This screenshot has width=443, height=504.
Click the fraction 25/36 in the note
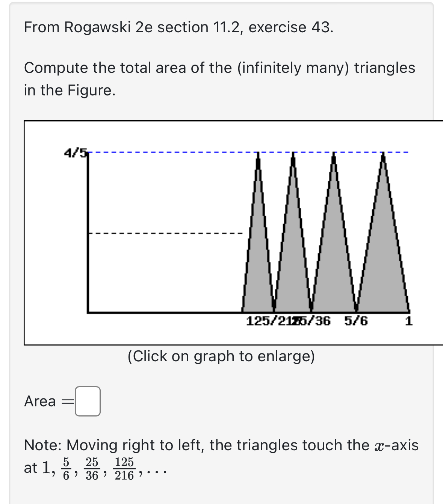[92, 469]
